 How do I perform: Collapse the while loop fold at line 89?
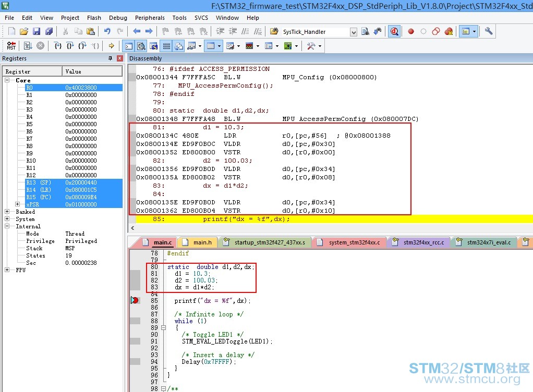point(164,328)
